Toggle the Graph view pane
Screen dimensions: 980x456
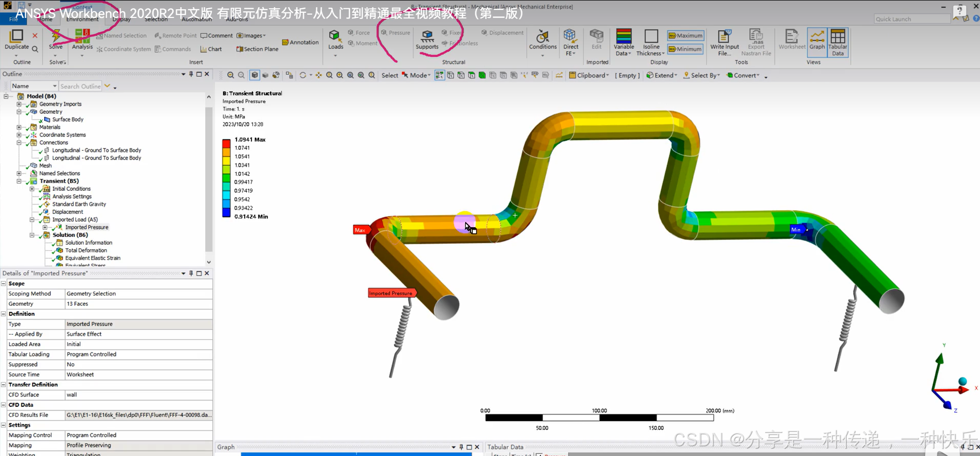(817, 42)
